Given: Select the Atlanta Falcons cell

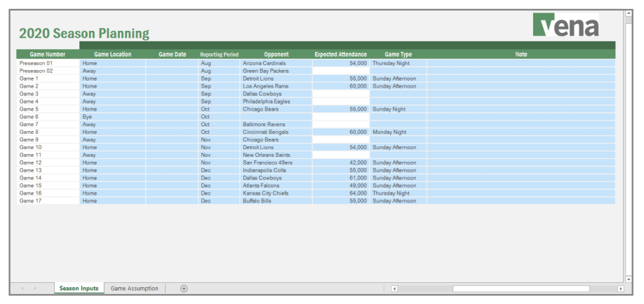Looking at the screenshot, I should point(276,186).
